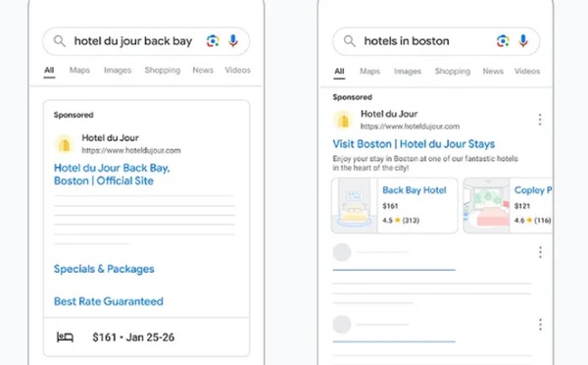
Task: Click the 'hotel du jour back bay' search field
Action: pyautogui.click(x=146, y=41)
